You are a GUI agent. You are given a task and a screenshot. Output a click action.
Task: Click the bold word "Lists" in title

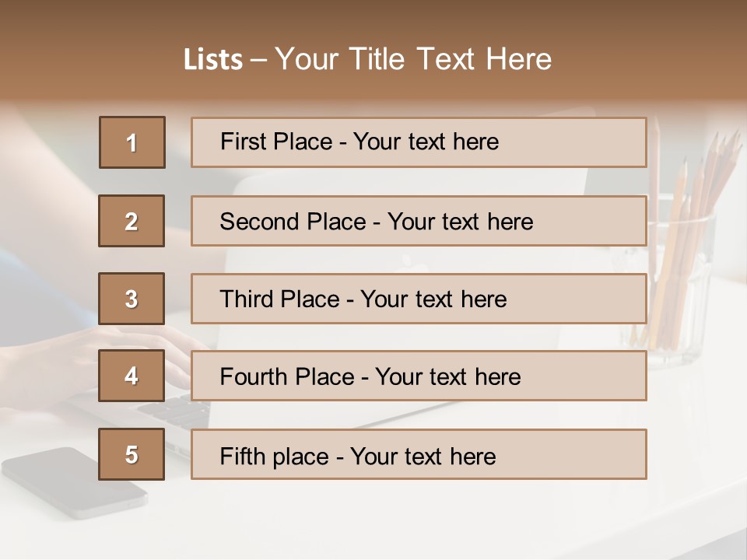coord(212,60)
